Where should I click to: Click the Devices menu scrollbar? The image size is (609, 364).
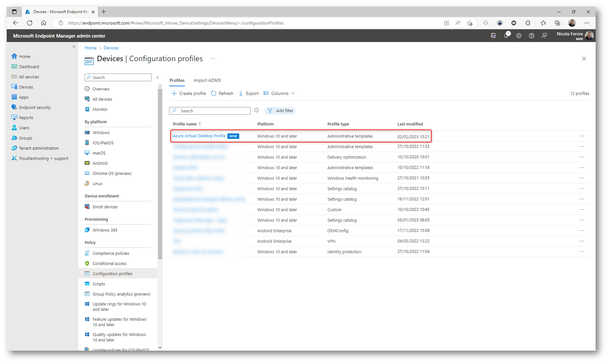point(160,174)
